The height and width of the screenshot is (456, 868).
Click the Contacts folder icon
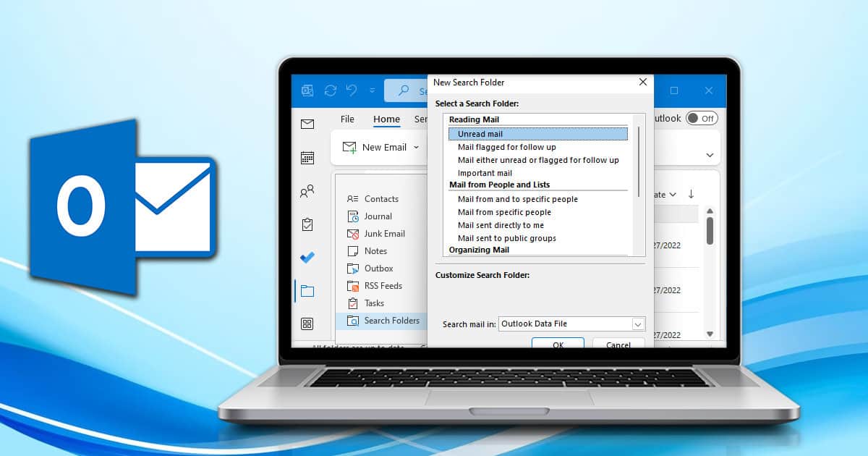pyautogui.click(x=353, y=199)
